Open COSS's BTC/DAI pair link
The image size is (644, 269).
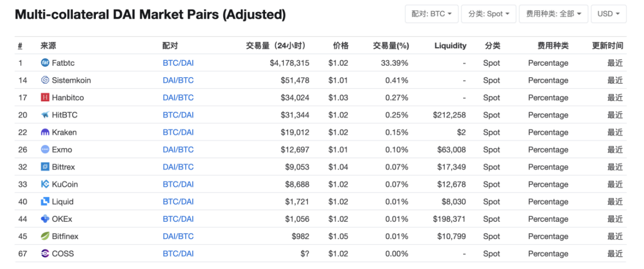[179, 254]
